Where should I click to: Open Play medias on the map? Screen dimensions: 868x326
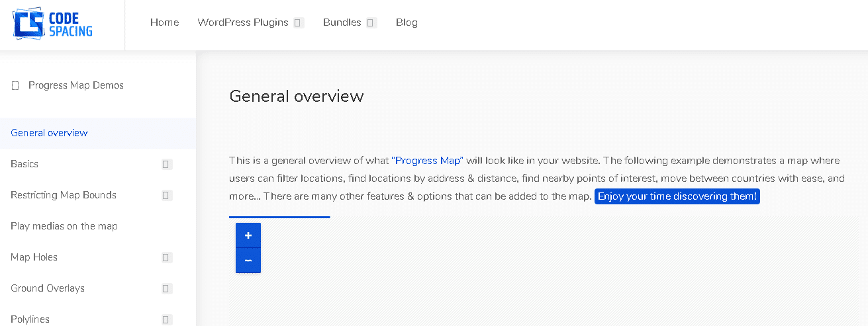pyautogui.click(x=64, y=226)
